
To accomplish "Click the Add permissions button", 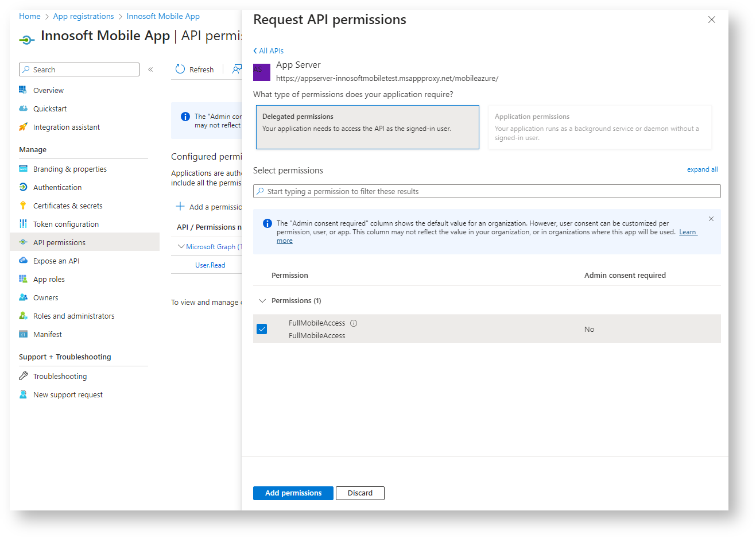I will [x=293, y=493].
